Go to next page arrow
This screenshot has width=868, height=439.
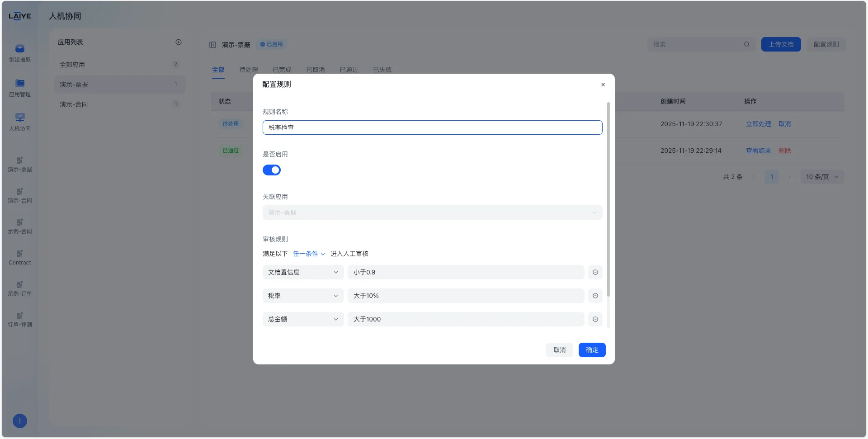pyautogui.click(x=790, y=177)
